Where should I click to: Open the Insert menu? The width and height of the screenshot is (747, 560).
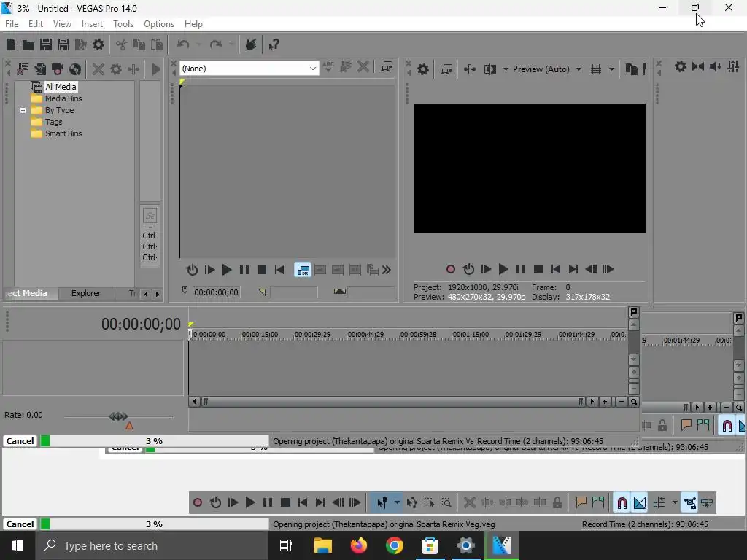tap(92, 24)
